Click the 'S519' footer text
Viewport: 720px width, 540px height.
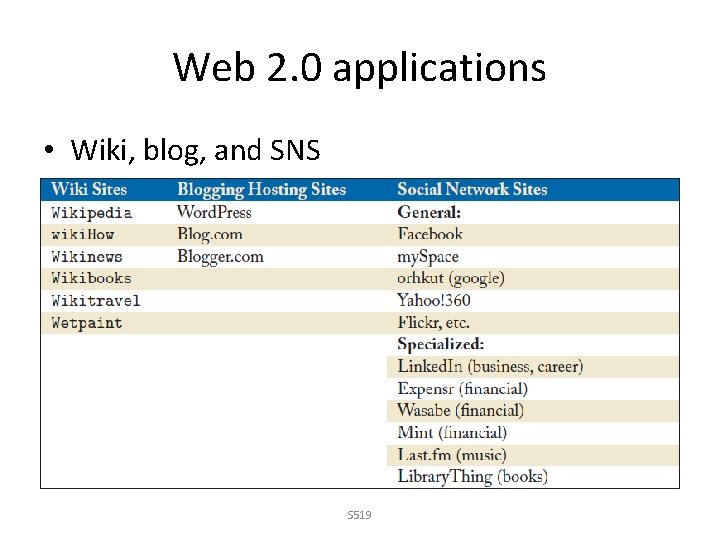[360, 515]
